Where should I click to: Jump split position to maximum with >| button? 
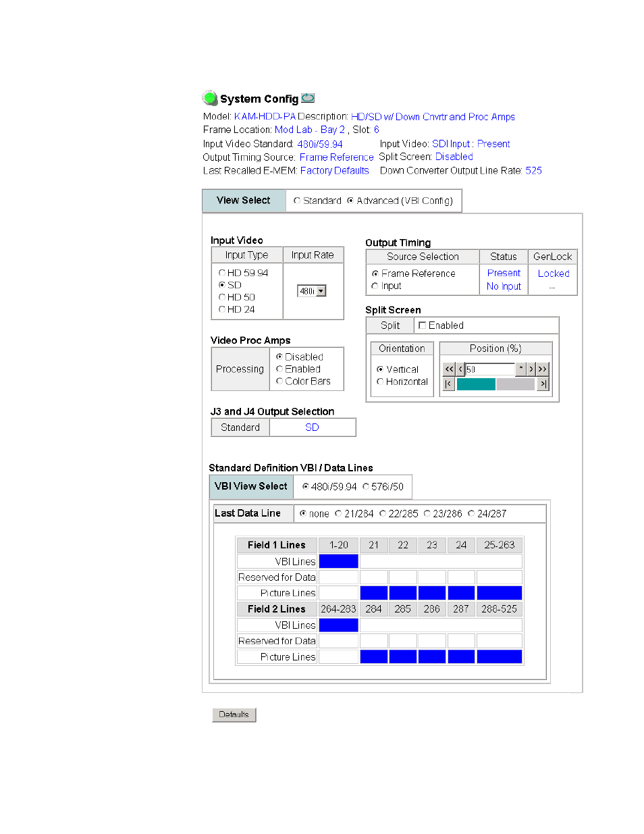(542, 384)
